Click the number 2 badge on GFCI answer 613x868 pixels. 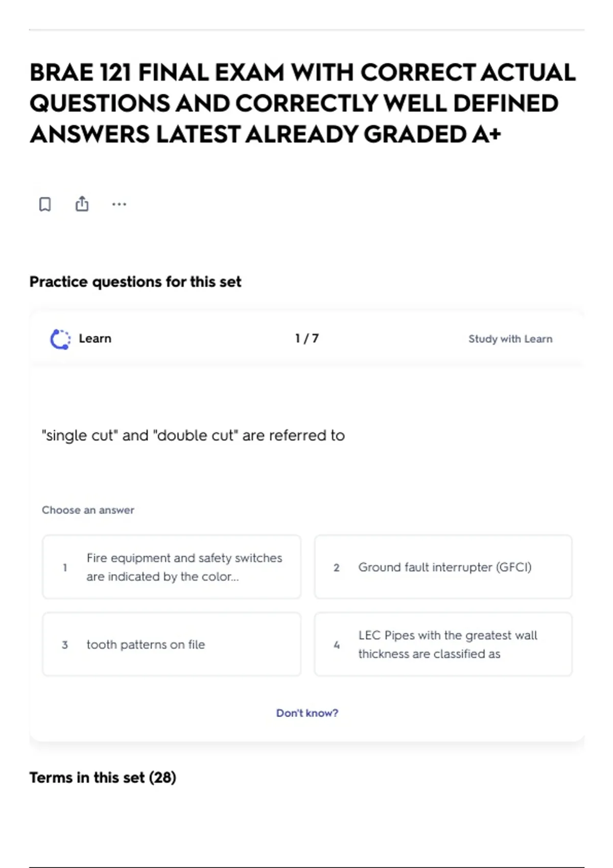(x=337, y=567)
